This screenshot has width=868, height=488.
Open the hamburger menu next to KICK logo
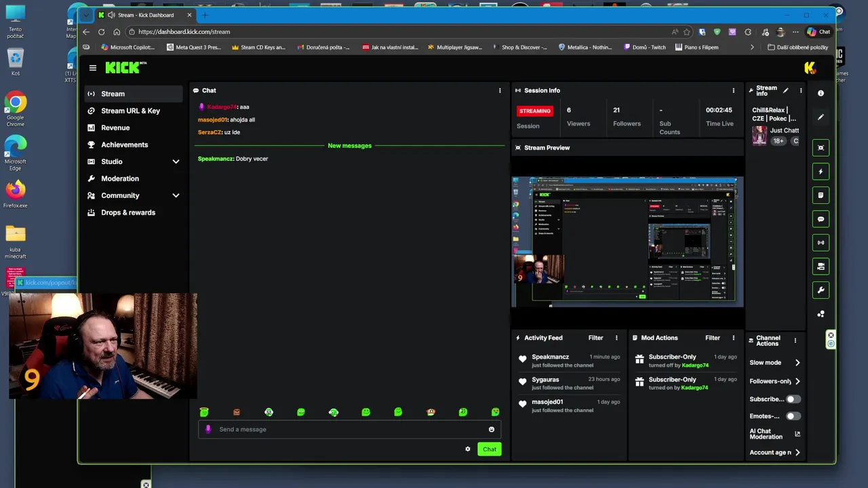coord(93,68)
